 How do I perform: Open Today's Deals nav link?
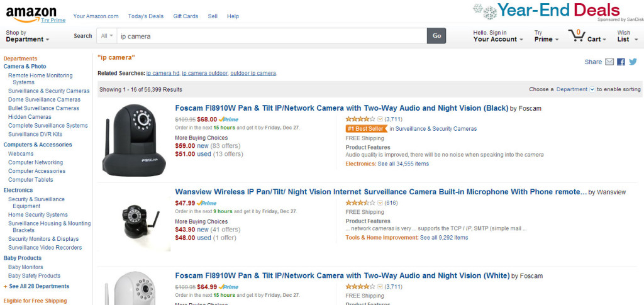click(146, 16)
